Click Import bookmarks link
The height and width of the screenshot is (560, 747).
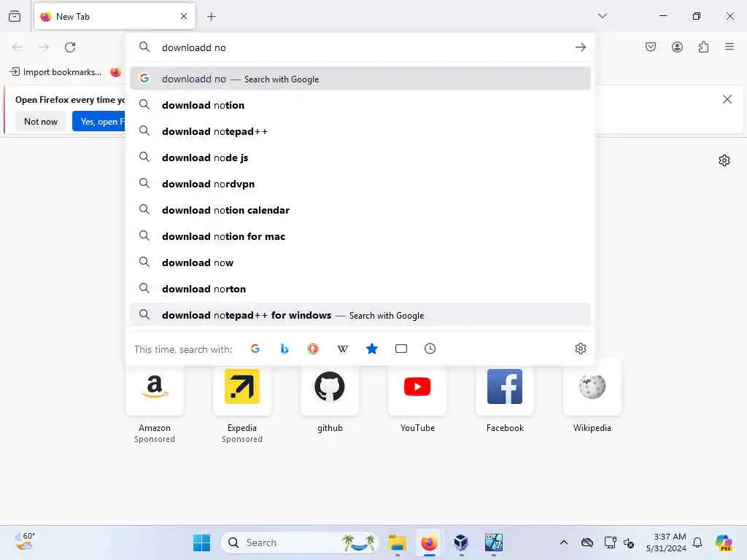pos(55,72)
